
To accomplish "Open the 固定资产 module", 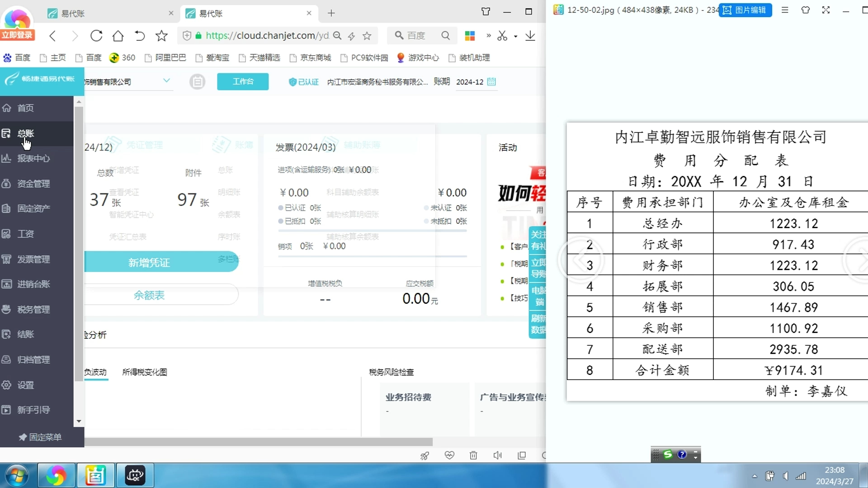I will coord(33,208).
